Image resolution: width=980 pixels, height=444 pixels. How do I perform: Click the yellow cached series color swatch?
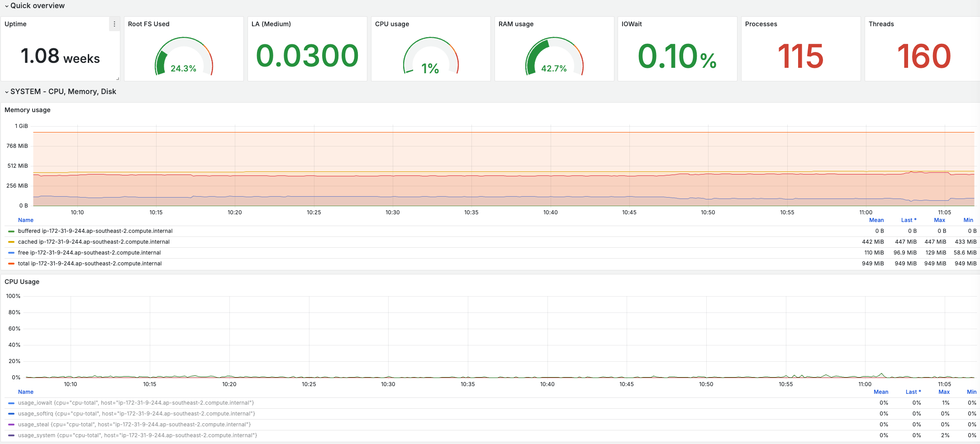click(11, 242)
